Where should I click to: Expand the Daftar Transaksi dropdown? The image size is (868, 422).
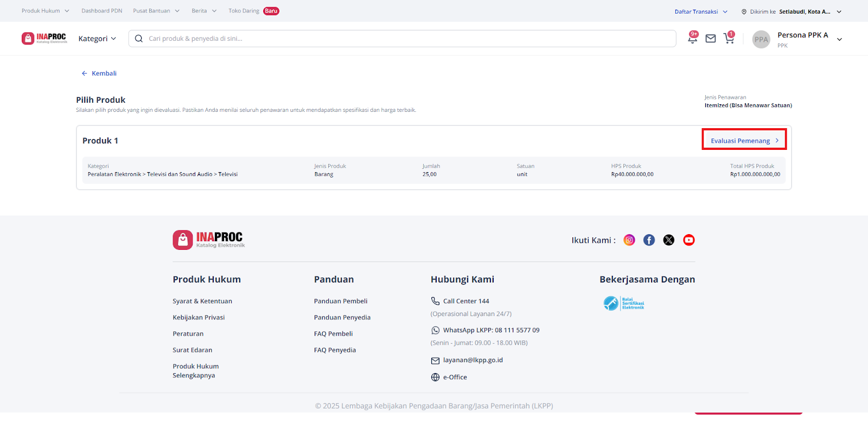[x=701, y=11]
